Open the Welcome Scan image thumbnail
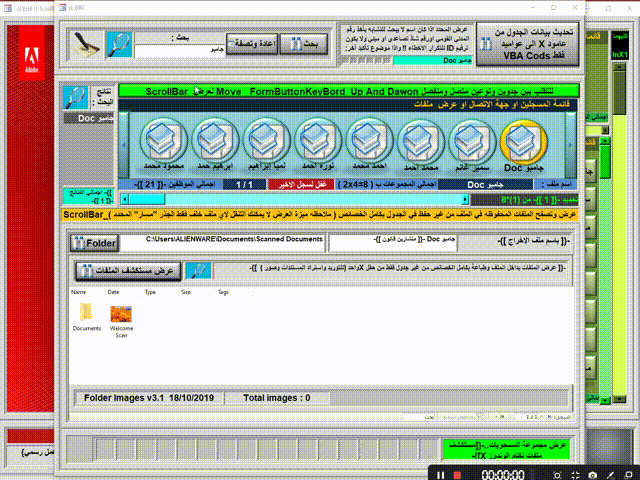This screenshot has width=640, height=480. 121,314
